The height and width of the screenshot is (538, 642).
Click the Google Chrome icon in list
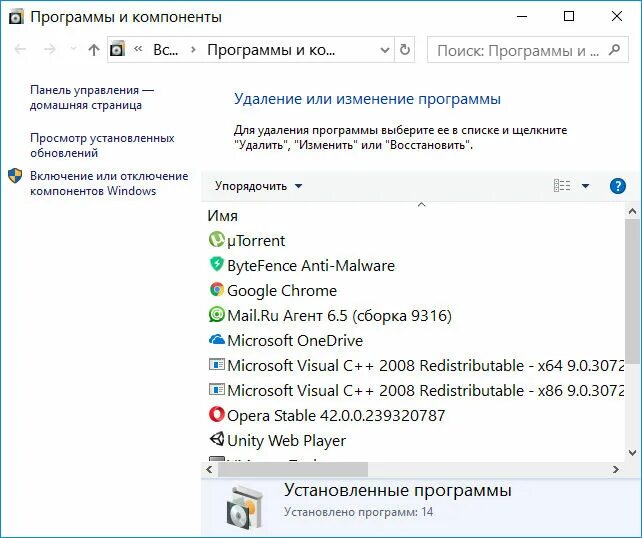click(217, 290)
